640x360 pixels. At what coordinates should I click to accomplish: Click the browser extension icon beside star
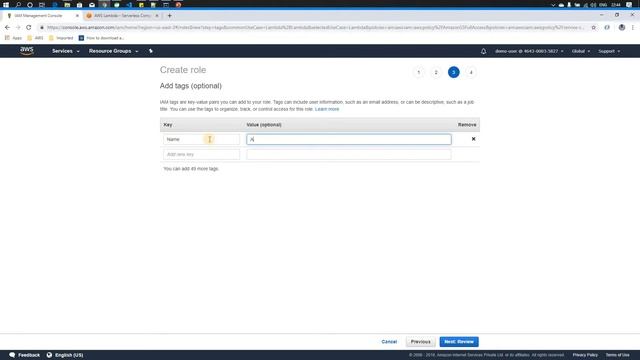(x=607, y=27)
